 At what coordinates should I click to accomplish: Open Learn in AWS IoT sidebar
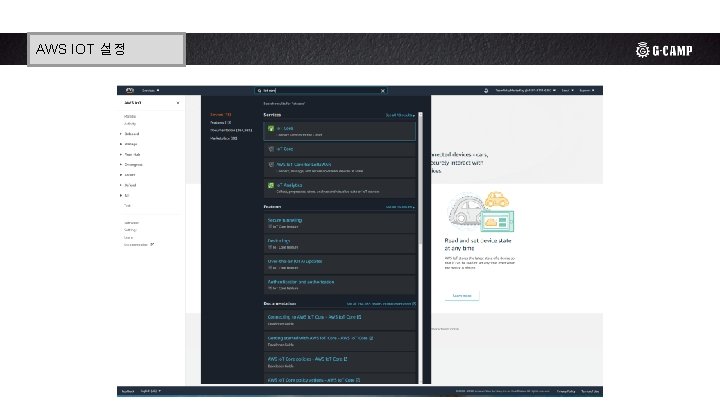coord(129,237)
